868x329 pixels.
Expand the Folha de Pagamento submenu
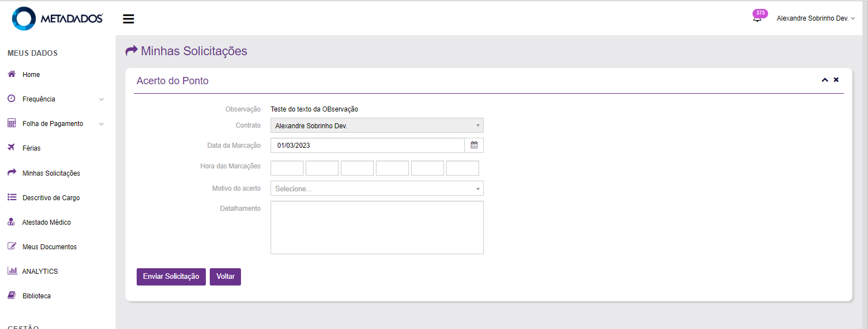101,124
